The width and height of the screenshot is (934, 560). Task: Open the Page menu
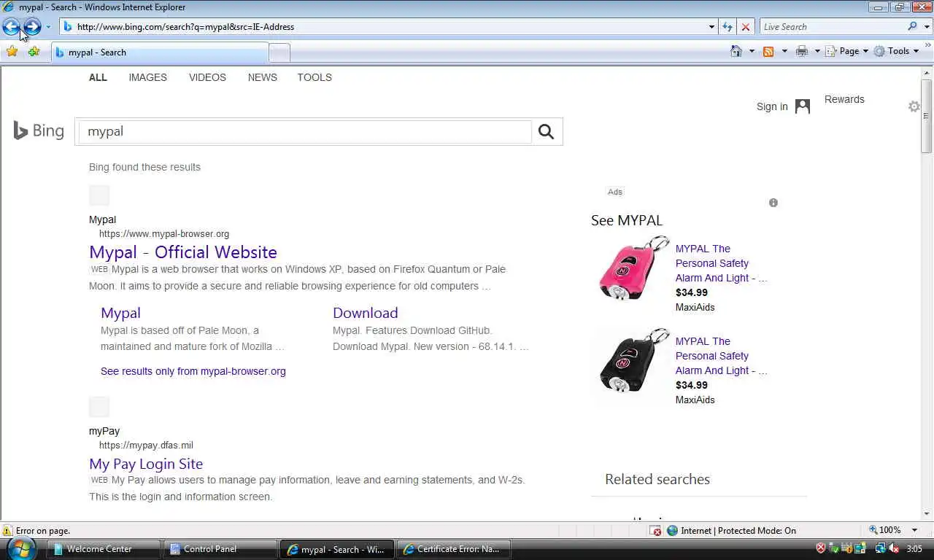pyautogui.click(x=847, y=51)
